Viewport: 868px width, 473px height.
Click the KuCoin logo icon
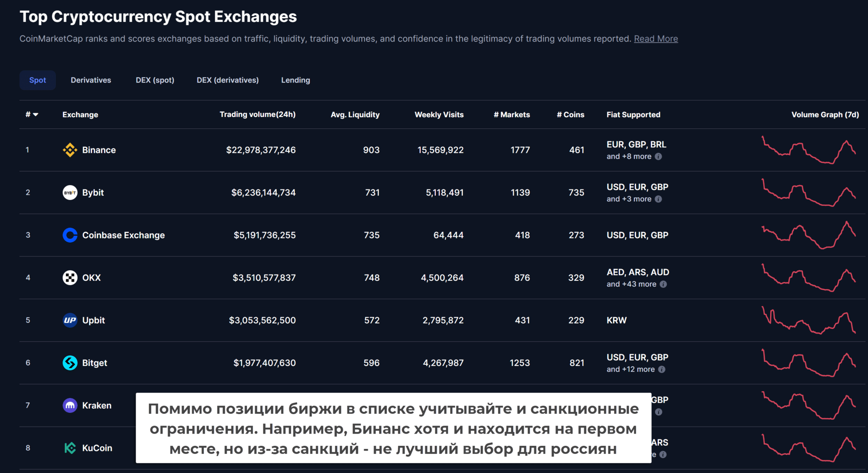(70, 448)
